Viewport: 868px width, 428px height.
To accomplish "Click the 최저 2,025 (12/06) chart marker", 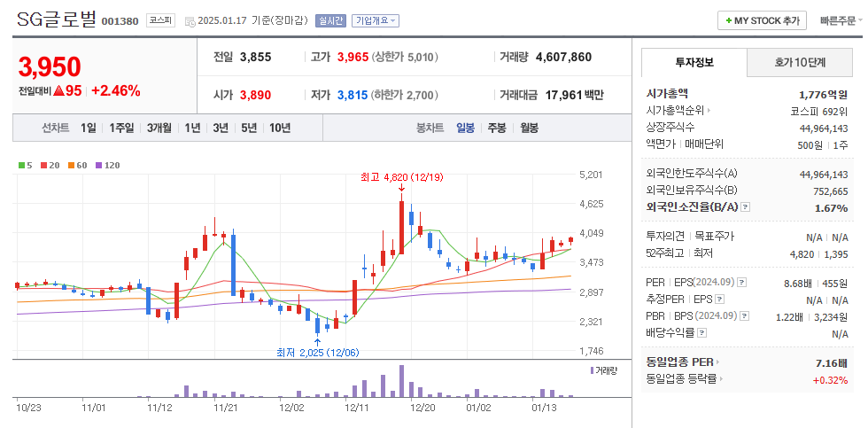I will [x=318, y=352].
